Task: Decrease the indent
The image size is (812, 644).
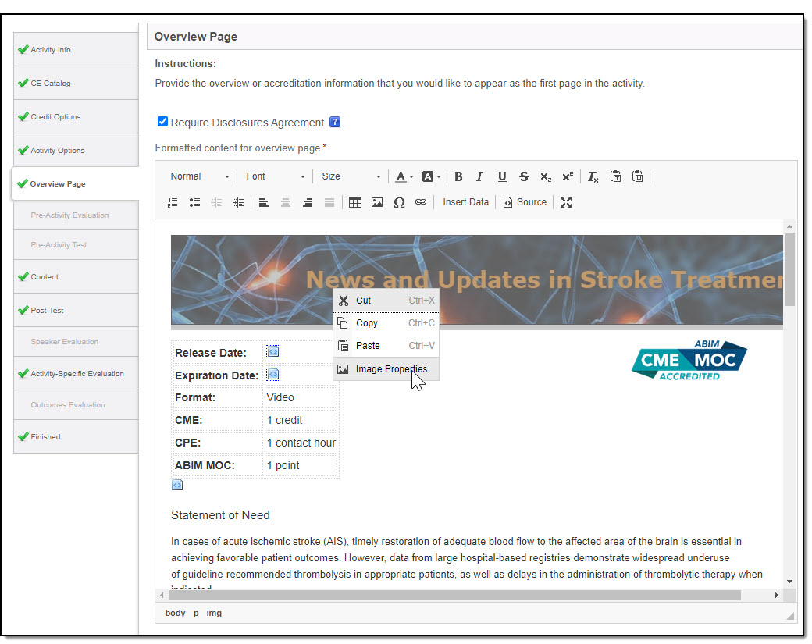Action: 216,202
